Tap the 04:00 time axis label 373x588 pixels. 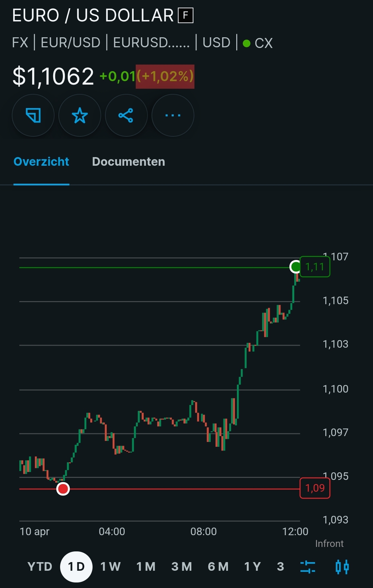(112, 531)
